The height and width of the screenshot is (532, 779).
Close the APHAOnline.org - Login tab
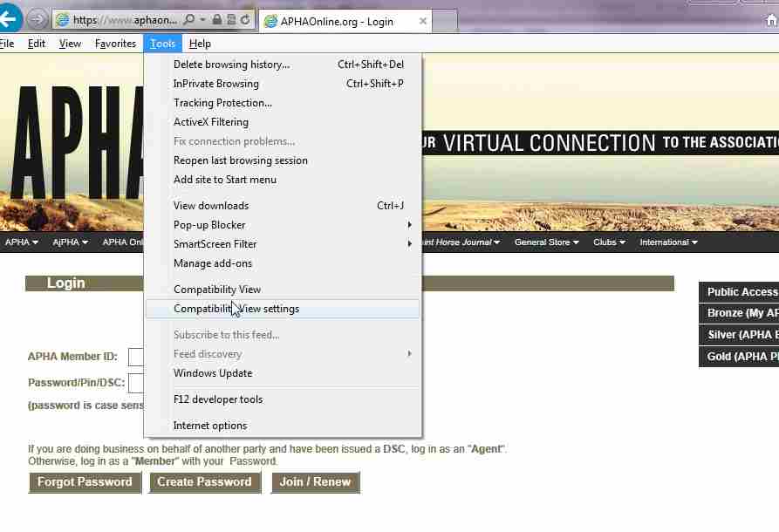pos(423,21)
